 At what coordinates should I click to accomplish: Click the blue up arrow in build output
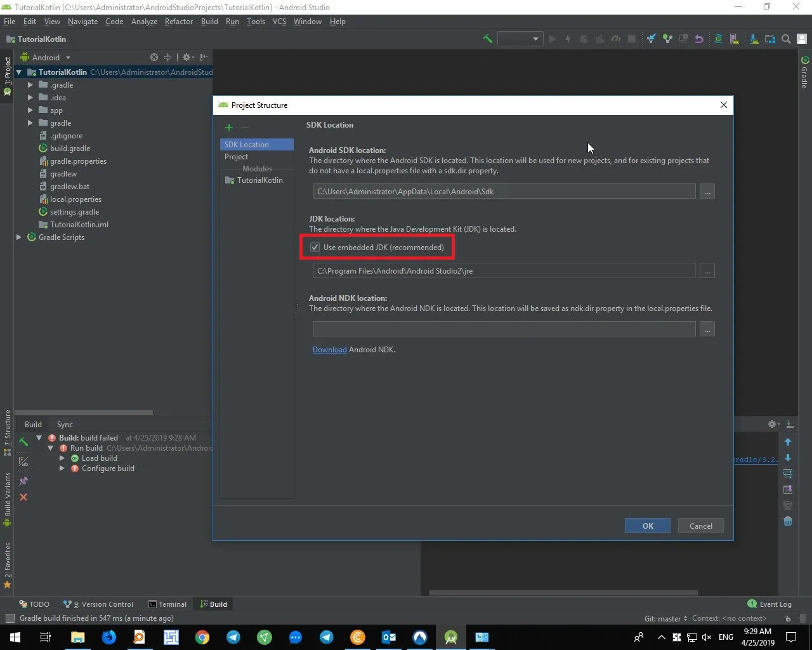coord(788,442)
